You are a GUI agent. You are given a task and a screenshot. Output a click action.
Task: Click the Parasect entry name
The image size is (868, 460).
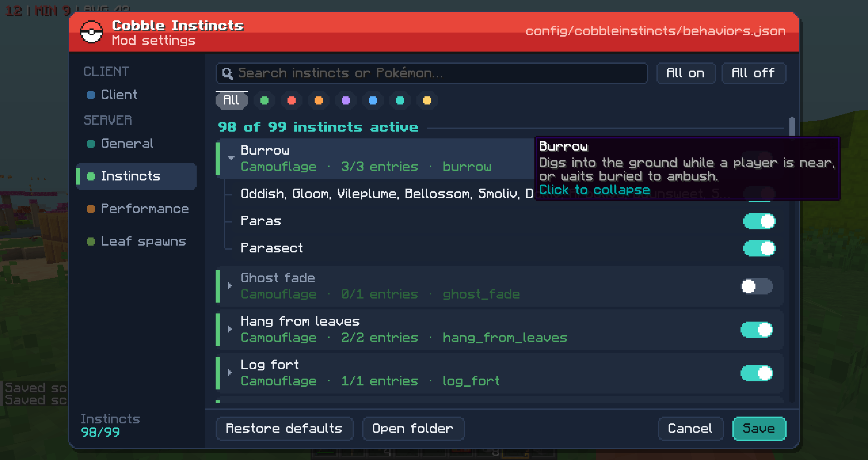point(272,248)
